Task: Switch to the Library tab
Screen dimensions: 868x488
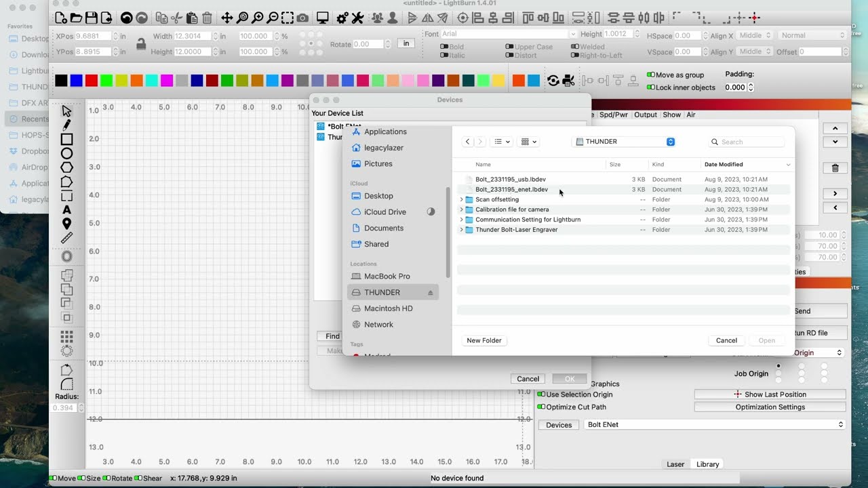Action: click(707, 464)
